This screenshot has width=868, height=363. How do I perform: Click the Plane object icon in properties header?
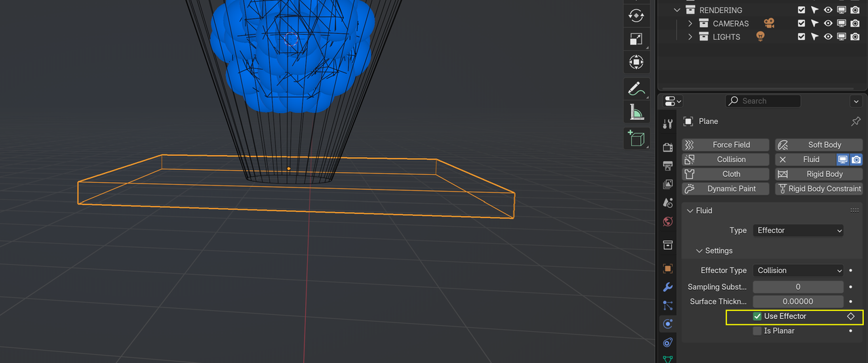pyautogui.click(x=688, y=121)
